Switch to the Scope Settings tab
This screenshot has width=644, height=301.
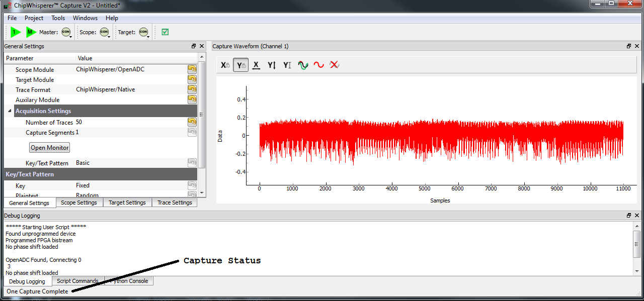(x=78, y=203)
